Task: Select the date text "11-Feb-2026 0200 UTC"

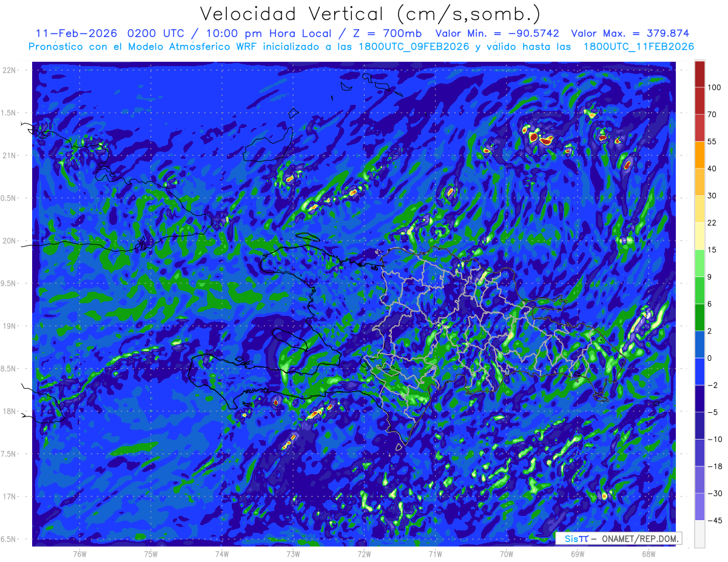Action: (109, 33)
